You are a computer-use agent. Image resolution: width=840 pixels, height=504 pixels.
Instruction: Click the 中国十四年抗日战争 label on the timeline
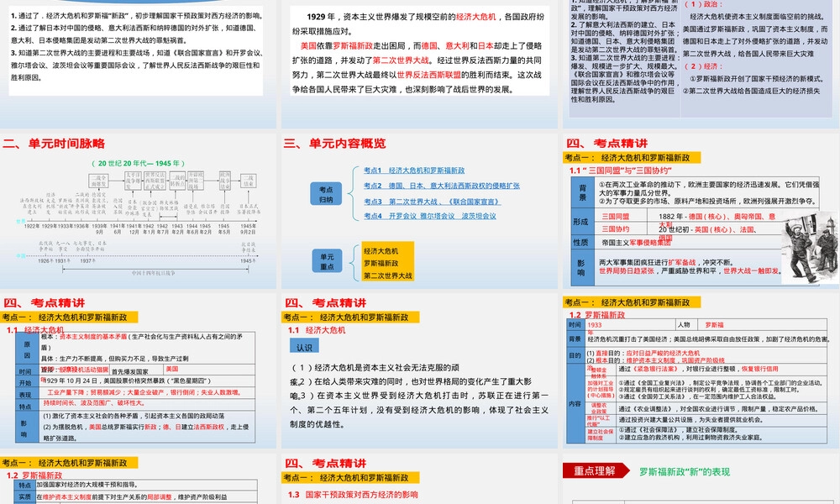[x=153, y=273]
